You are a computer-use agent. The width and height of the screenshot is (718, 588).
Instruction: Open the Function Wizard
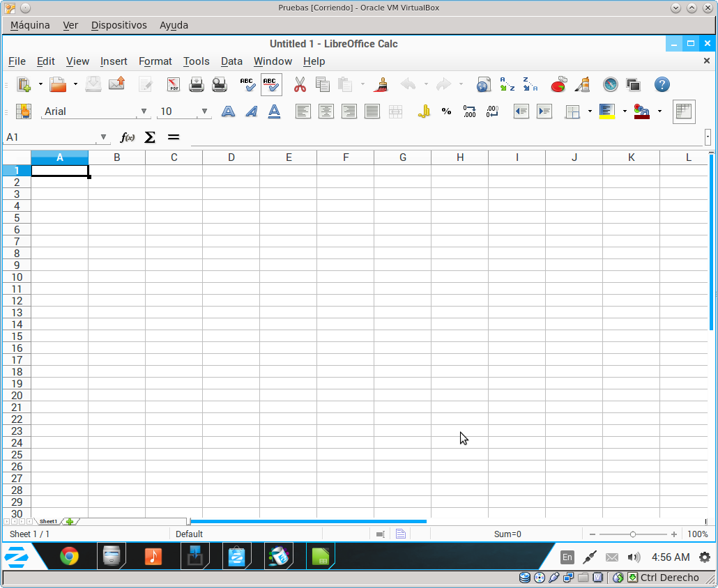(x=128, y=137)
